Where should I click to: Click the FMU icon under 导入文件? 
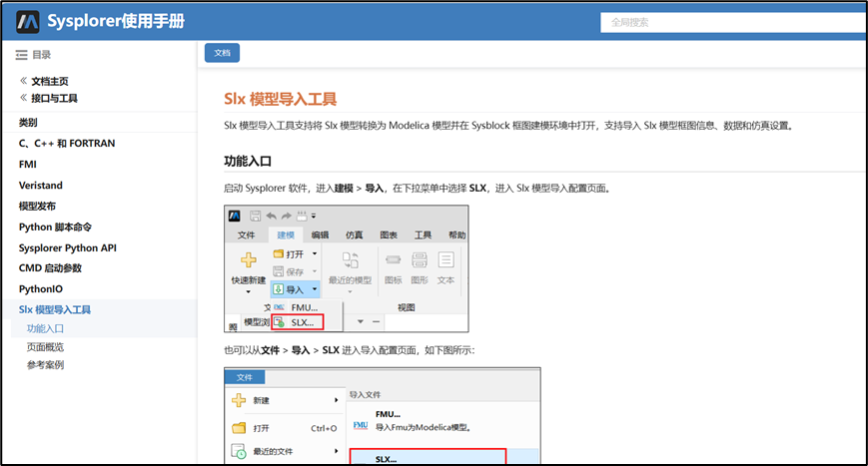(361, 424)
